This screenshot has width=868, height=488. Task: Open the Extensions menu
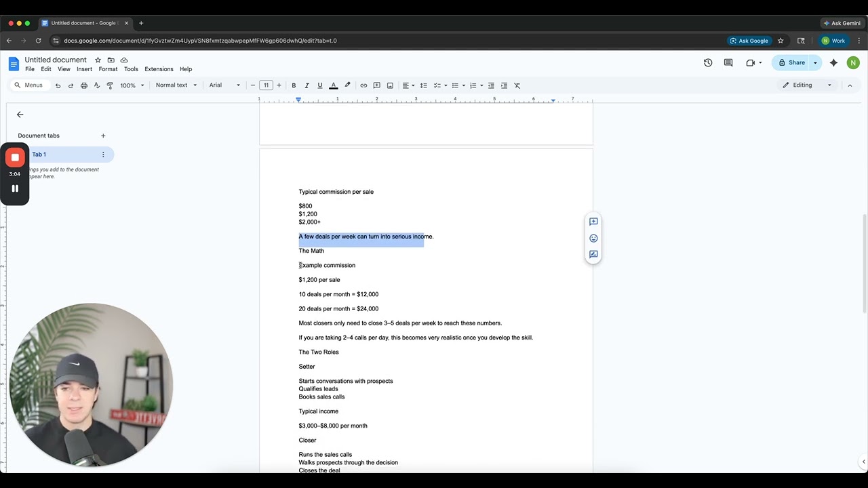pos(159,69)
